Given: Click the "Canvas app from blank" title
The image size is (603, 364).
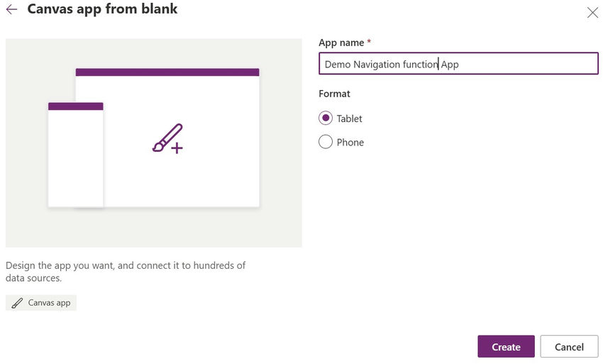Looking at the screenshot, I should click(x=102, y=10).
